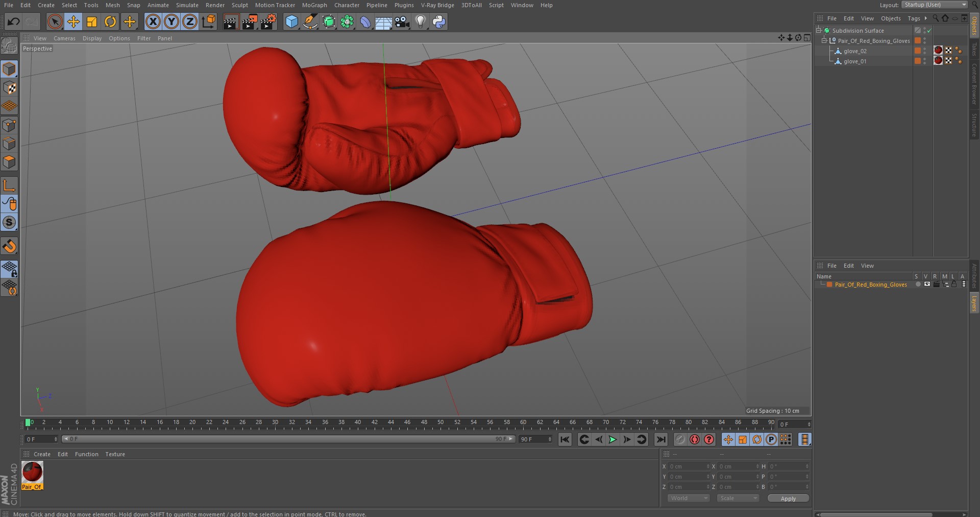Open the Layout Startup dropdown

935,5
